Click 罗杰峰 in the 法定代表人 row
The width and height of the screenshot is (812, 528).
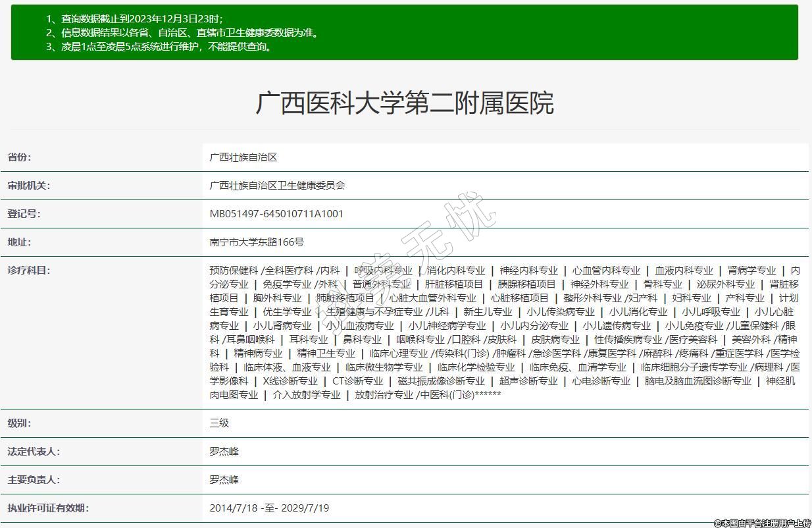tap(224, 452)
